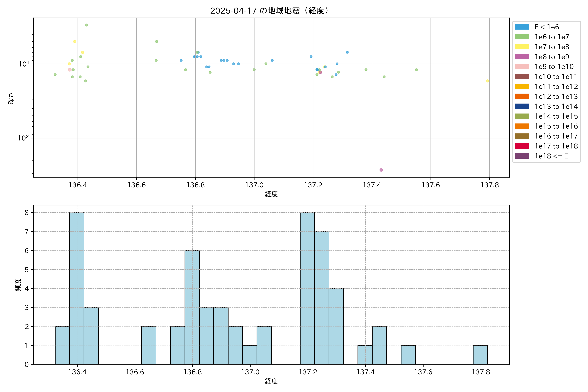Click the magenta point near the scatter plot bottom
This screenshot has height=392, width=588.
[381, 170]
